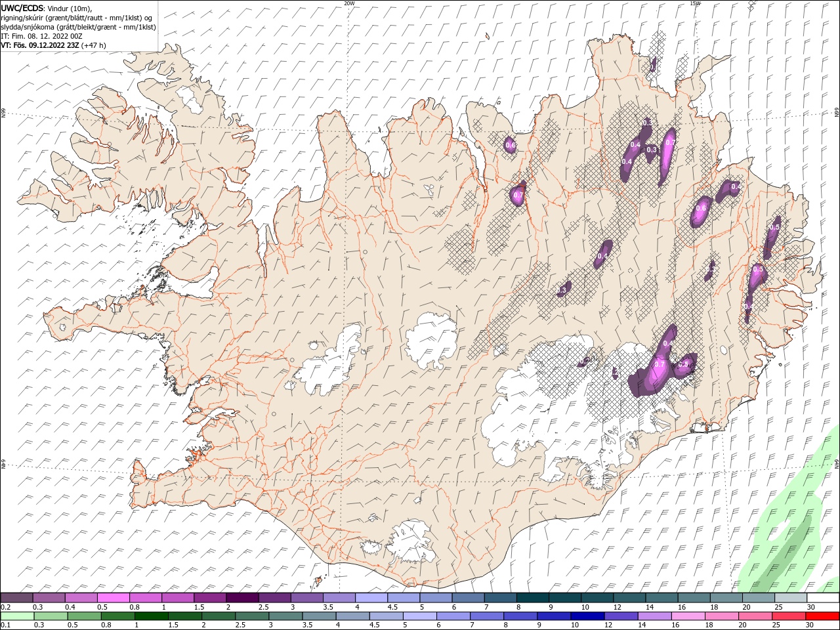
Task: Pick the upper legend swatch starting at 16
Action: [694, 598]
